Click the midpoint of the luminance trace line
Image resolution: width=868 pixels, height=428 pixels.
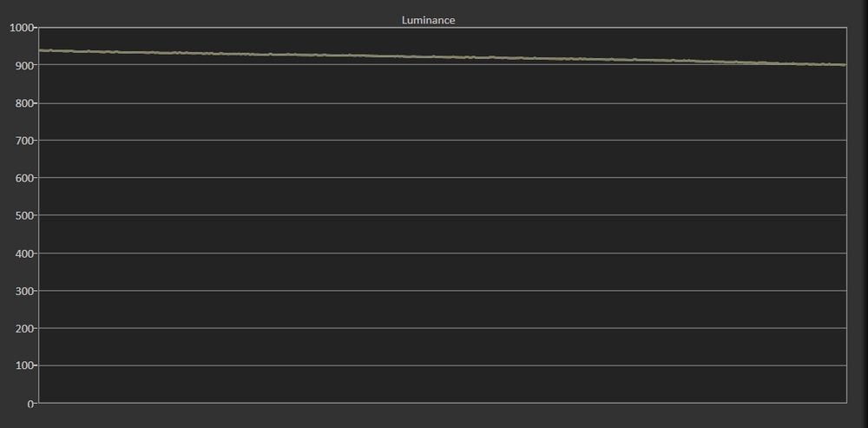pyautogui.click(x=443, y=57)
